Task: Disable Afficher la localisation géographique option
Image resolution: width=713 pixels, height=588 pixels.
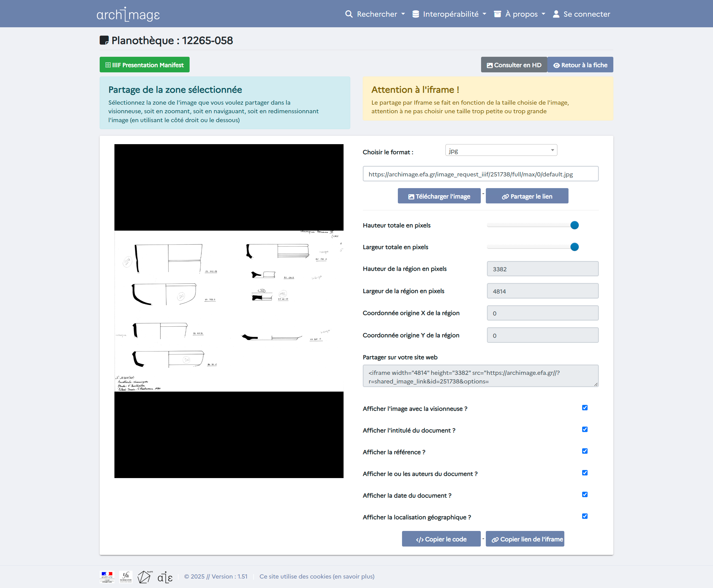Action: 585,516
